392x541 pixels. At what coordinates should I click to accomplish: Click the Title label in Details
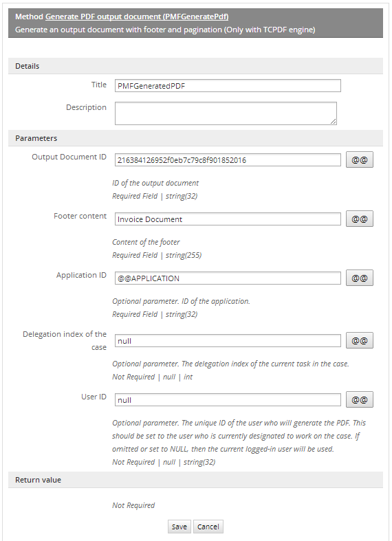point(99,85)
